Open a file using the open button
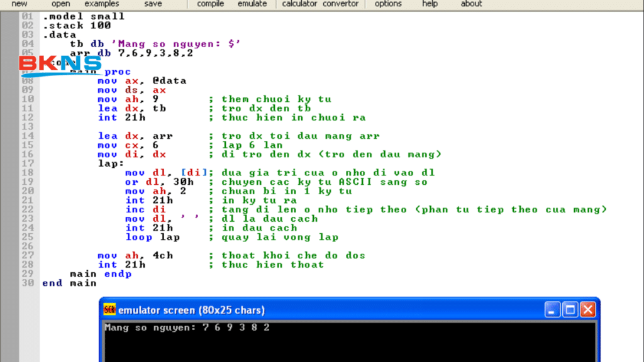This screenshot has height=362, width=644. 60,4
